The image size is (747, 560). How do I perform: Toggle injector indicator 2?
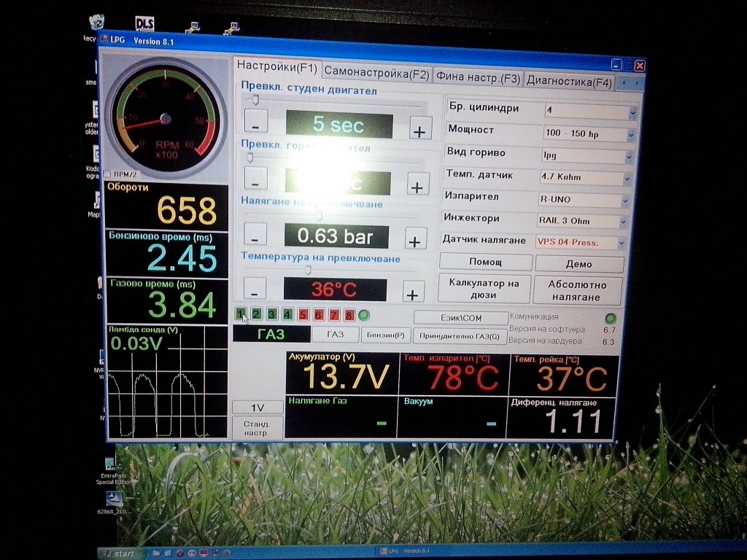(x=256, y=314)
